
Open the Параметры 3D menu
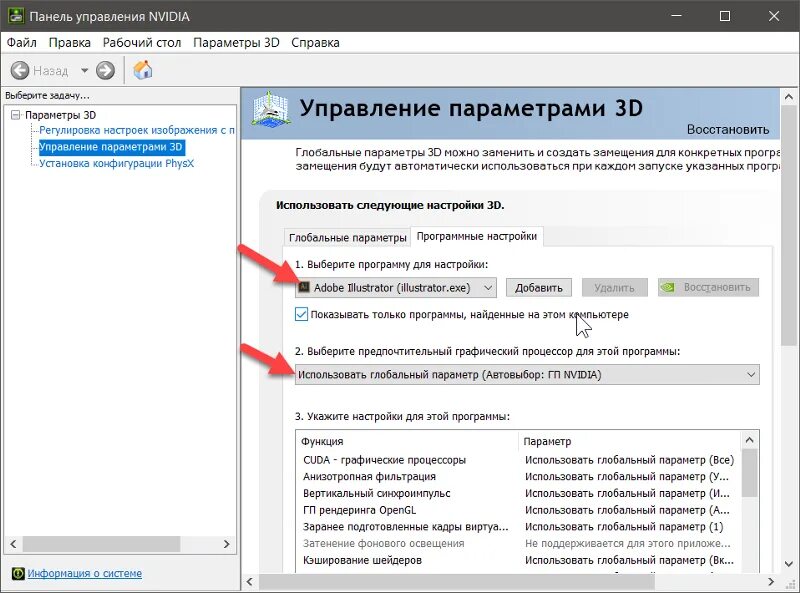click(236, 42)
